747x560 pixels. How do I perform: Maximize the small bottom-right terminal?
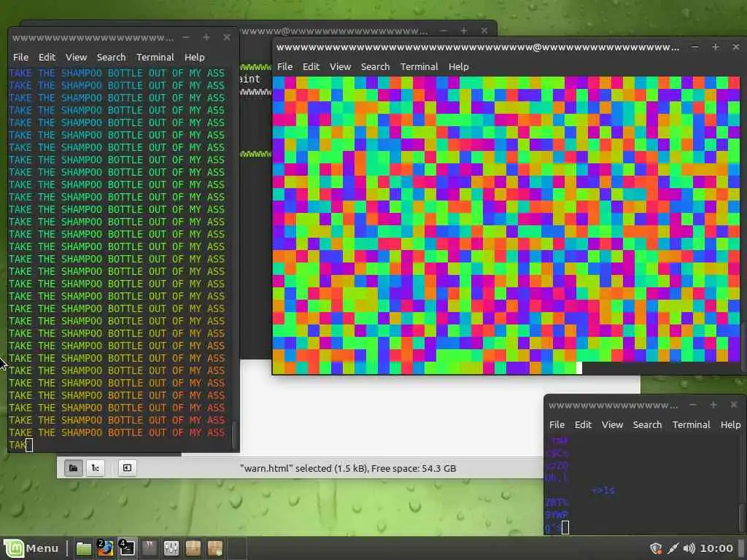(713, 405)
